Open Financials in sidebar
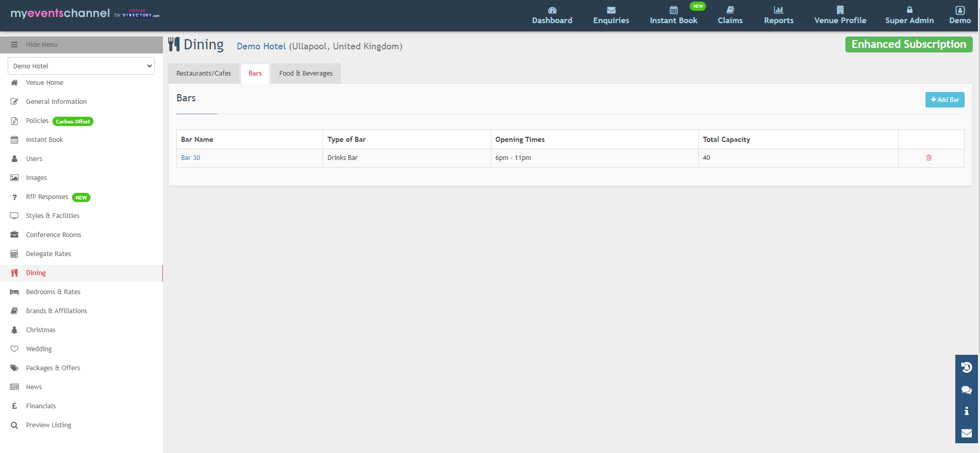The height and width of the screenshot is (453, 980). [41, 406]
